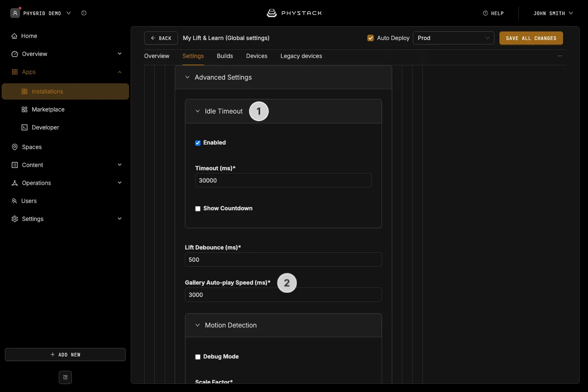Click the Installations grid icon
Image resolution: width=588 pixels, height=392 pixels.
coord(24,91)
